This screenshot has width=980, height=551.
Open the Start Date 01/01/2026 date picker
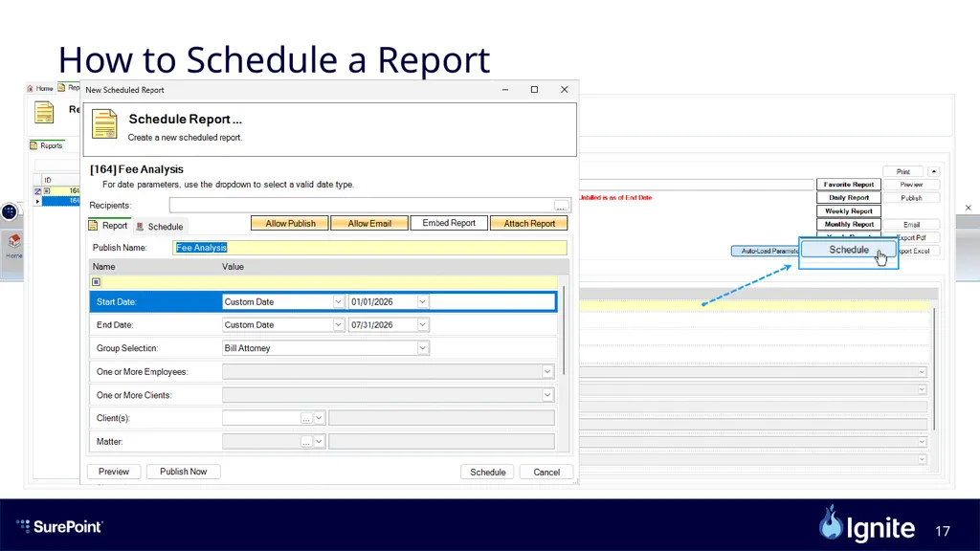[422, 301]
